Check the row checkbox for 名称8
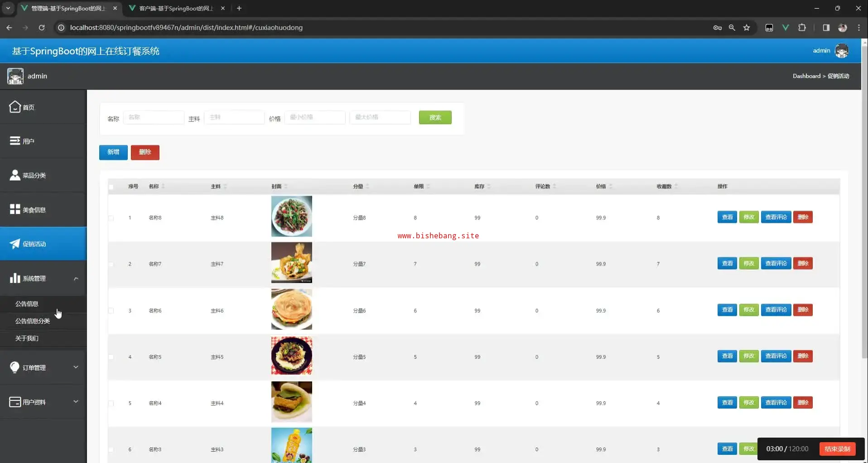This screenshot has height=463, width=868. (x=111, y=218)
